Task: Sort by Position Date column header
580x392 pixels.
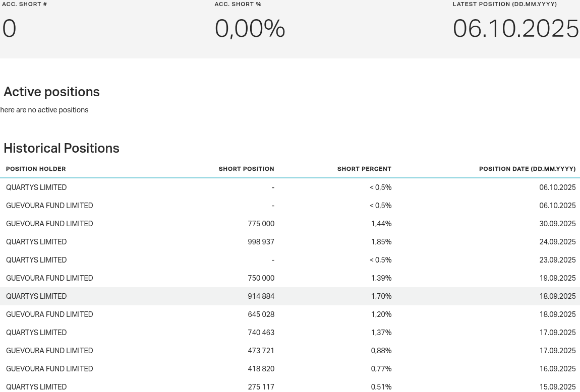Action: click(x=527, y=169)
